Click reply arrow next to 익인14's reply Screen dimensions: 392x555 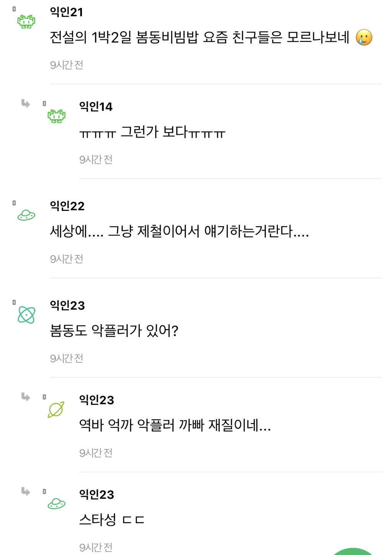[26, 103]
